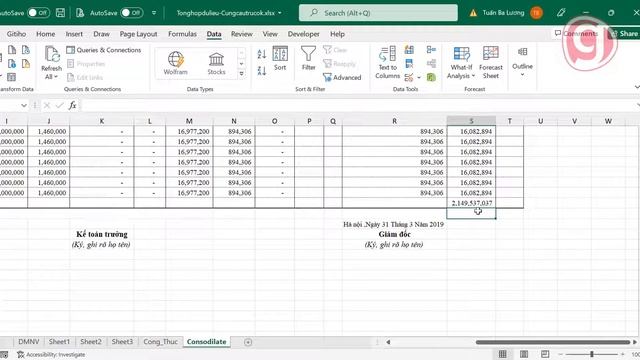
Task: Zoom out with the minus button
Action: (561, 354)
